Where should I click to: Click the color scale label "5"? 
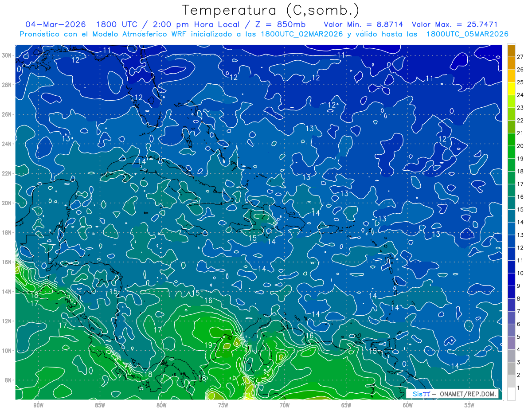518,337
